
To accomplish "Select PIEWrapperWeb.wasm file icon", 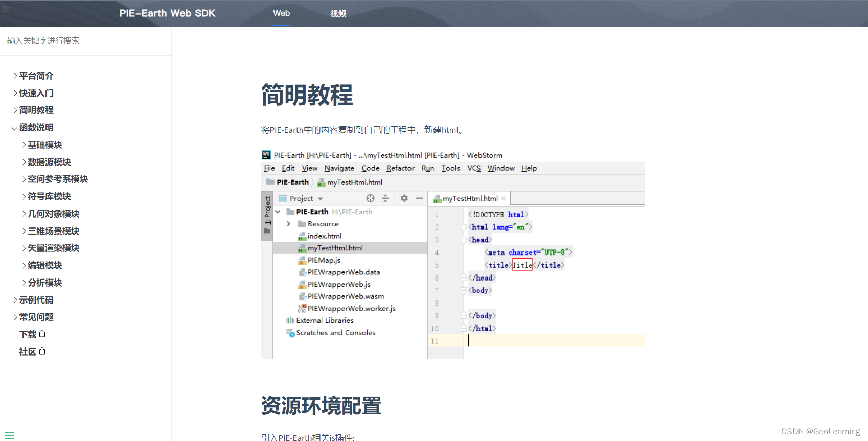I will pos(302,296).
